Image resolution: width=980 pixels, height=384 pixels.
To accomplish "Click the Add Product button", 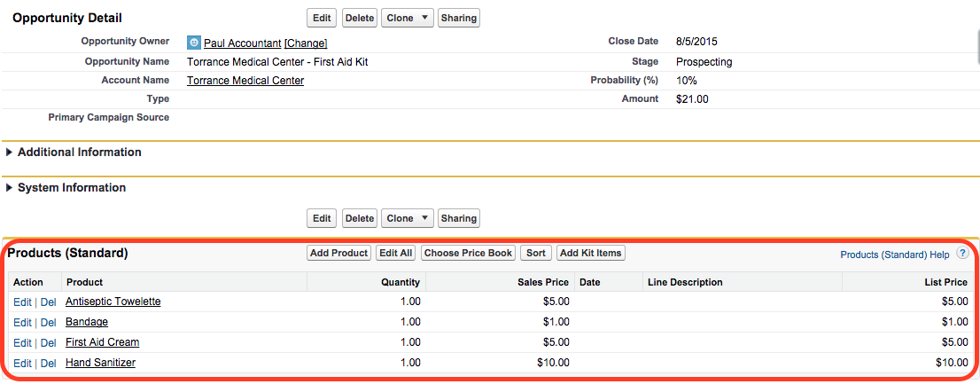I will click(338, 253).
